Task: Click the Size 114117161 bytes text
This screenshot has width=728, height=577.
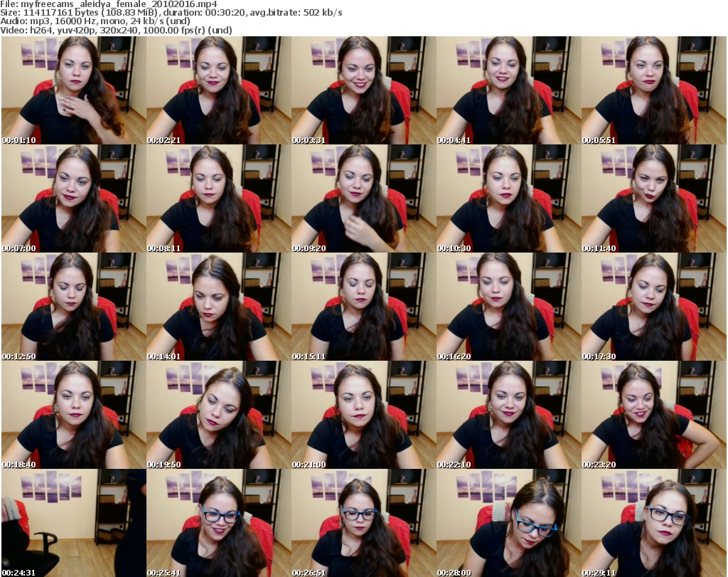Action: [80, 13]
